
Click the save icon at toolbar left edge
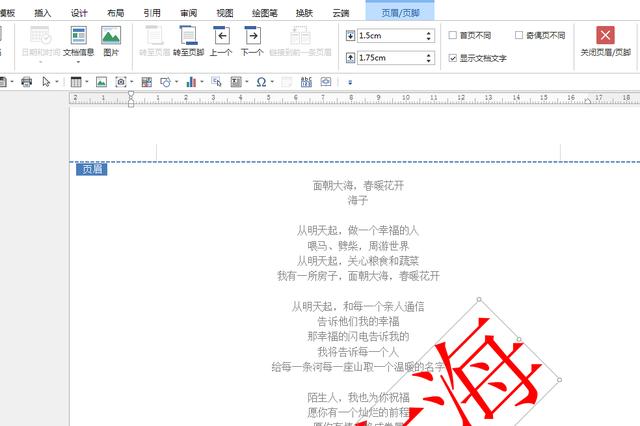[3, 82]
